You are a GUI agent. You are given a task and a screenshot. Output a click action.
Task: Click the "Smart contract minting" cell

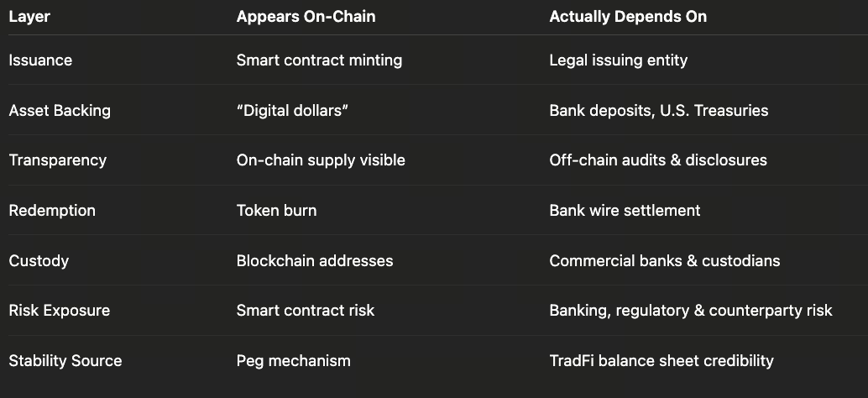point(319,60)
